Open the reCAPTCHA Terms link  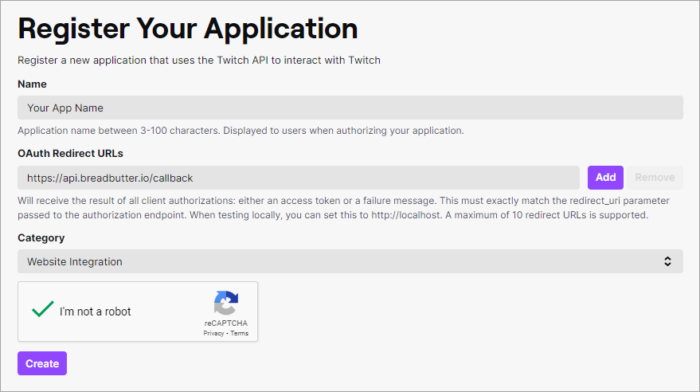click(239, 333)
